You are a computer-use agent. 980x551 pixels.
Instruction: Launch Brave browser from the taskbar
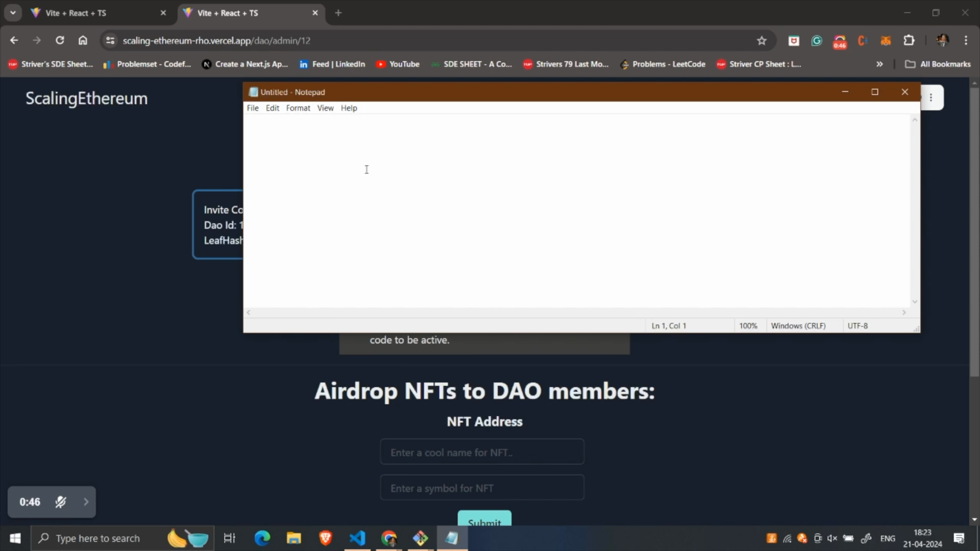point(326,538)
